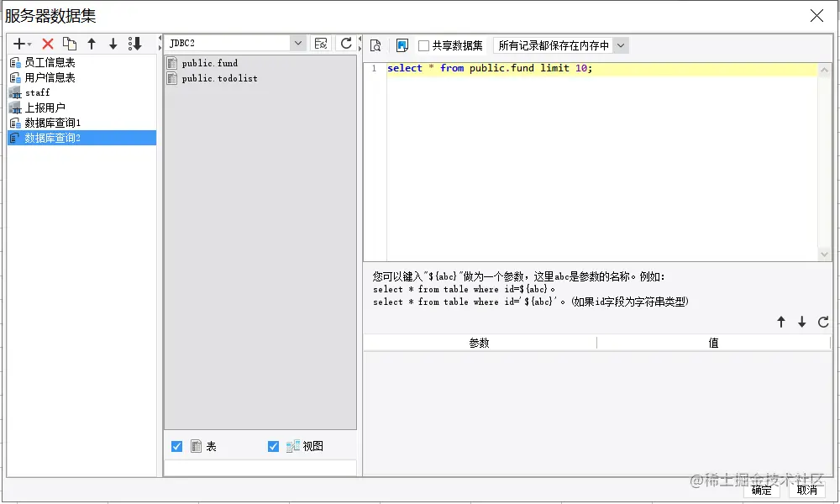Refresh parameters icon
The height and width of the screenshot is (504, 840).
tap(823, 322)
